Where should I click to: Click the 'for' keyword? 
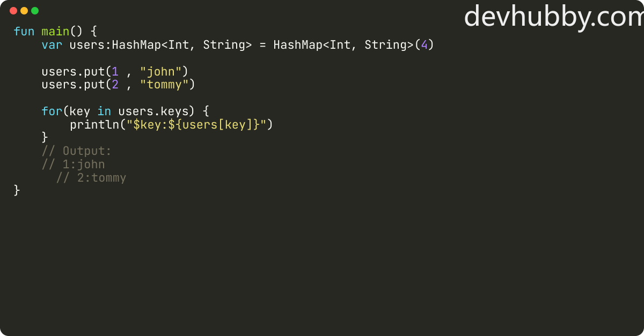coord(52,111)
